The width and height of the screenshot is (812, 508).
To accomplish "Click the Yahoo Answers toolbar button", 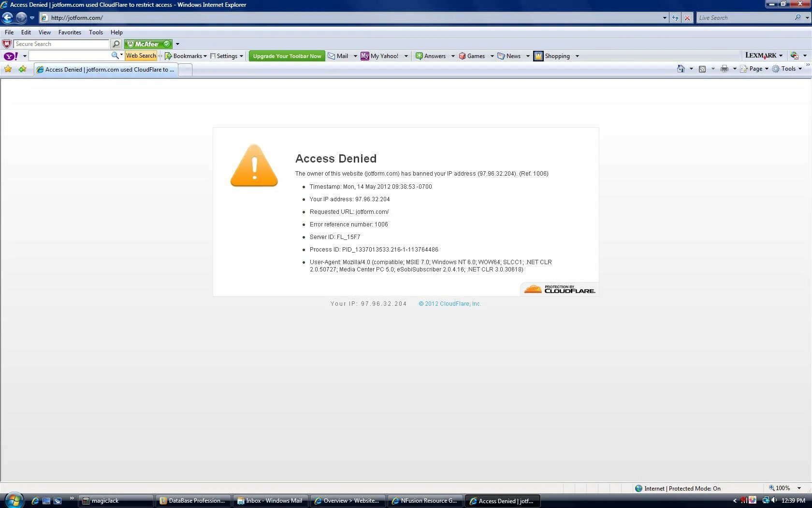I will tap(431, 56).
